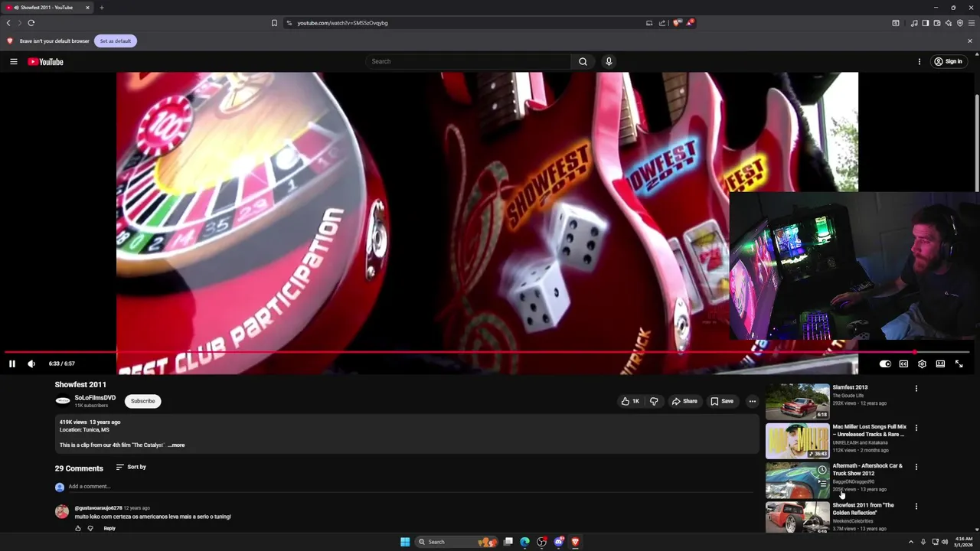Viewport: 980px width, 551px height.
Task: Click the Add a comment field
Action: tap(410, 487)
